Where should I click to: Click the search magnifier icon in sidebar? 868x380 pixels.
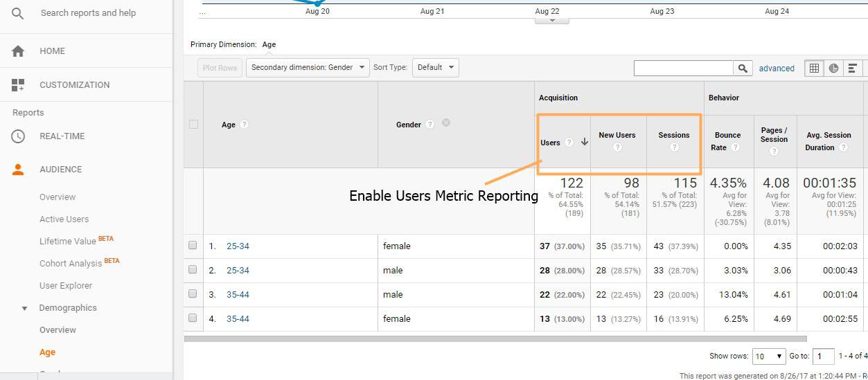pos(18,13)
